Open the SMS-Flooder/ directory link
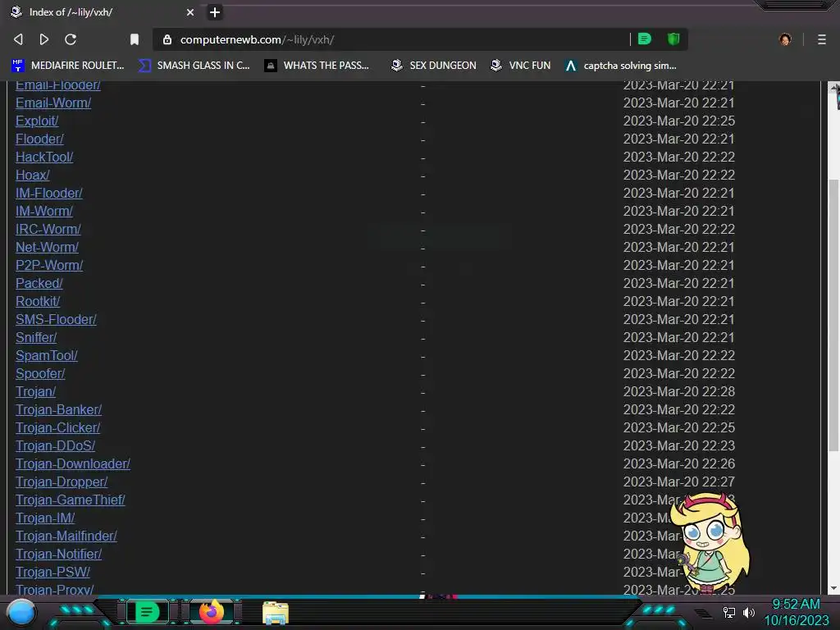840x630 pixels. (x=56, y=320)
